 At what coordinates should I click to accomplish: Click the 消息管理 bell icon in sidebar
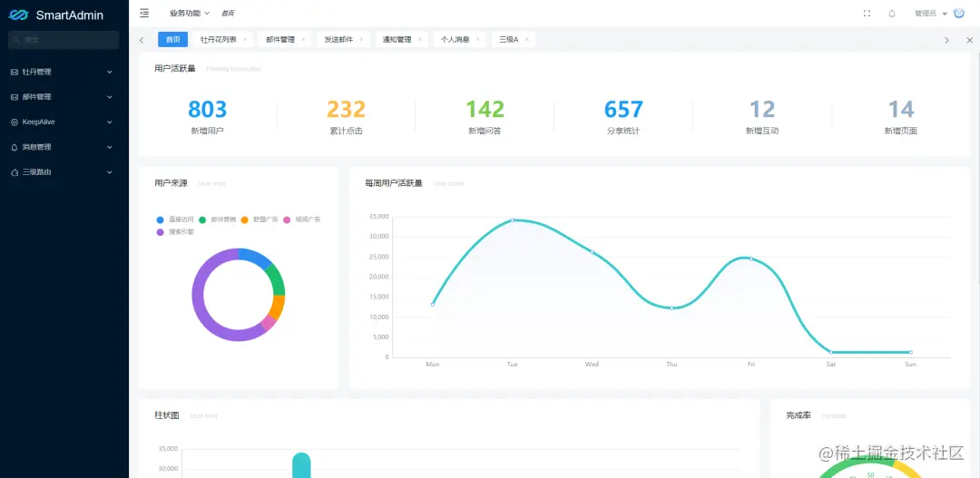[15, 147]
